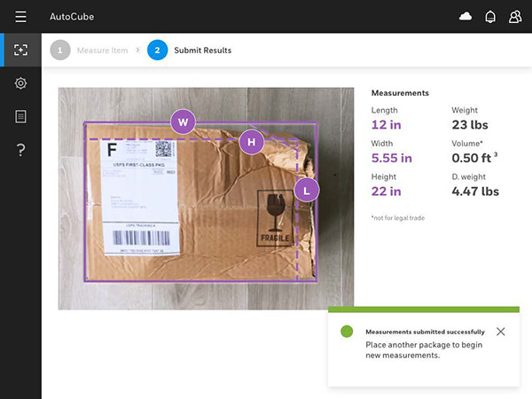532x399 pixels.
Task: Click the L length marker on package
Action: point(307,190)
